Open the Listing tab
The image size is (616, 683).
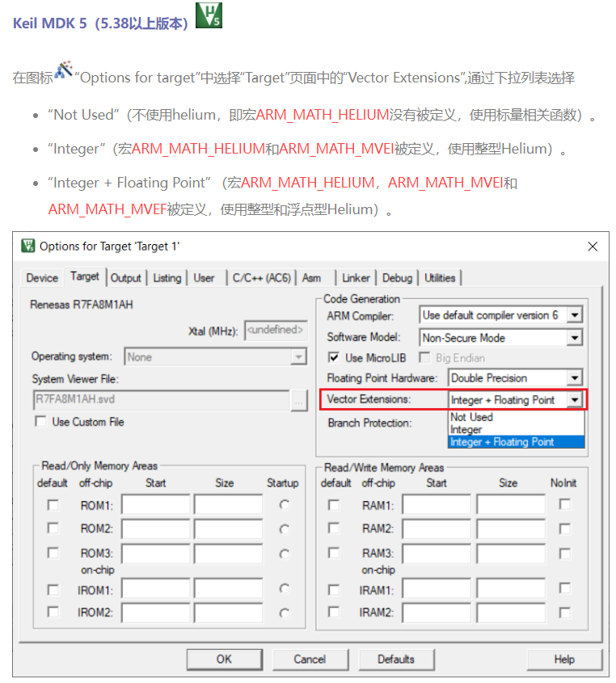point(167,278)
